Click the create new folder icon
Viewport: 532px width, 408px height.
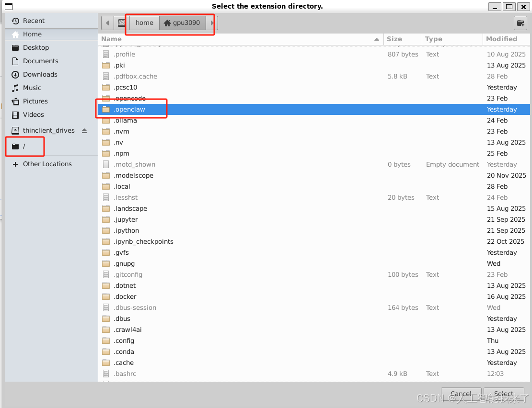[x=520, y=23]
